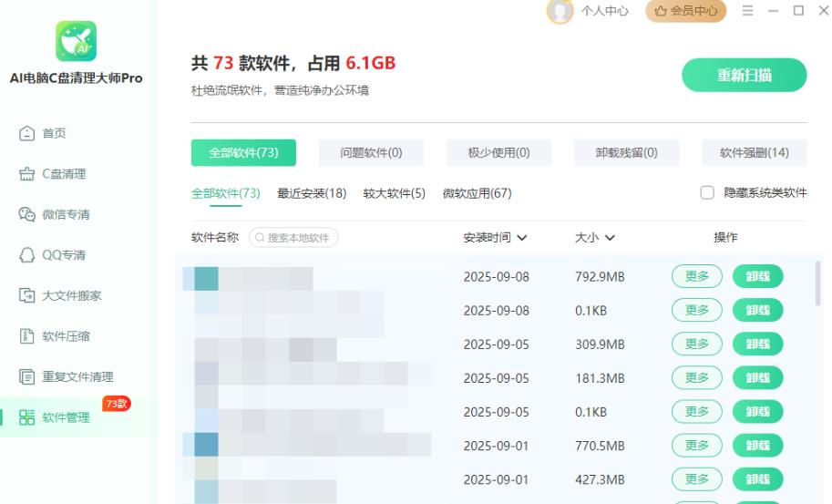Switch to 极少使用(0) tab
The image size is (832, 504).
coord(498,153)
